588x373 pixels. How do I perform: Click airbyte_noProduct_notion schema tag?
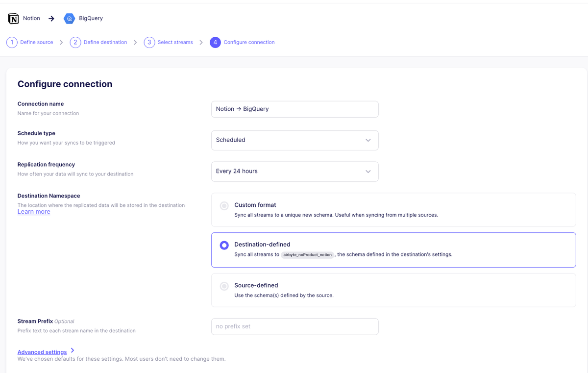click(308, 255)
